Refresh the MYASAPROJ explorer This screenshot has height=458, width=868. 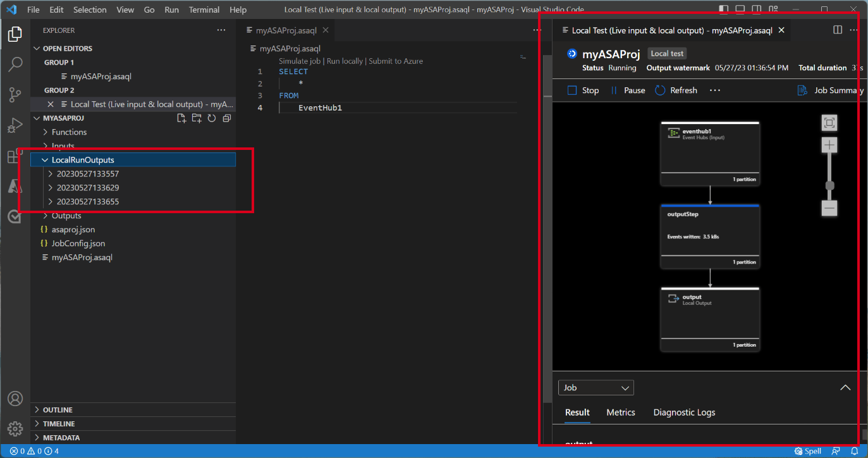click(x=212, y=118)
